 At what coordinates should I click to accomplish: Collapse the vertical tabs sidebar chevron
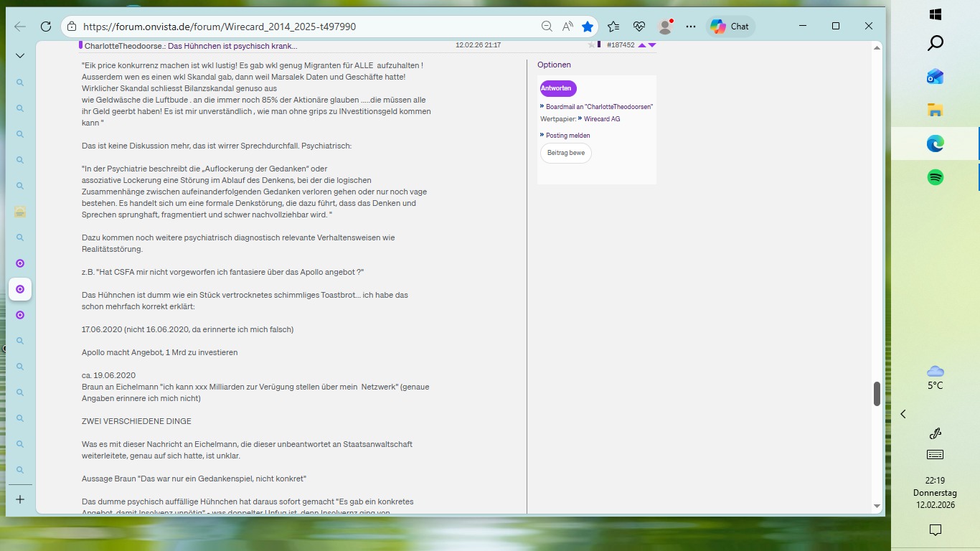tap(19, 55)
